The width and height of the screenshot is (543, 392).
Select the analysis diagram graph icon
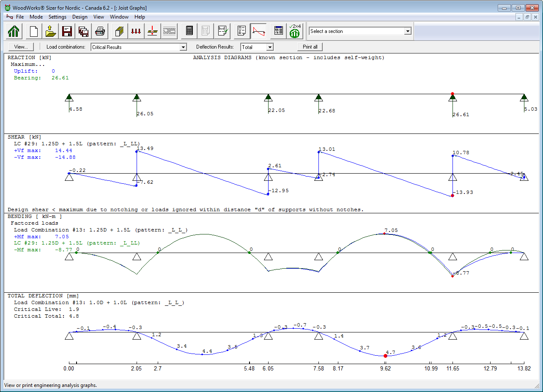coord(258,31)
